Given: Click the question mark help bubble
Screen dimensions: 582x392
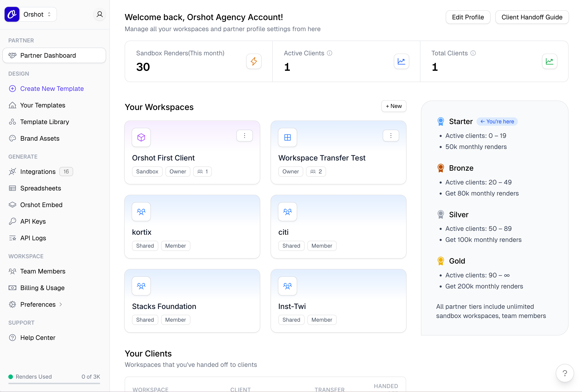Looking at the screenshot, I should click(564, 373).
